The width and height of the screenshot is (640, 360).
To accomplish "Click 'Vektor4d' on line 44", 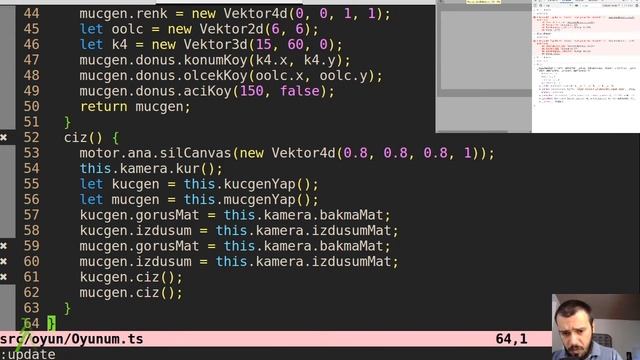I will (255, 14).
